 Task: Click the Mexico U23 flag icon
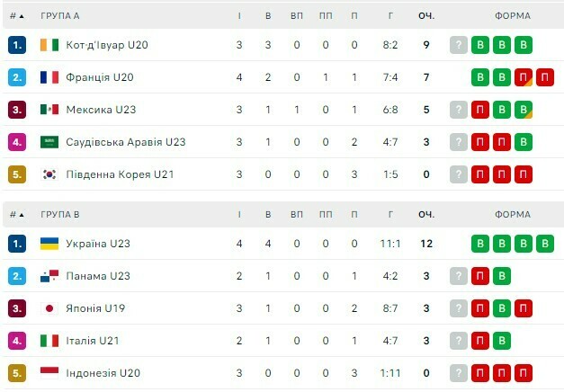tap(49, 110)
